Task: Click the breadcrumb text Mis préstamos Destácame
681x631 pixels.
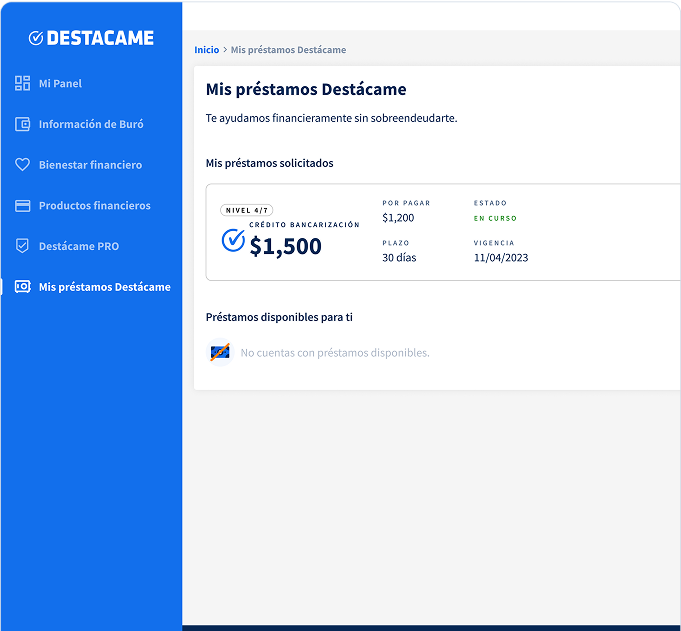Action: pos(288,50)
